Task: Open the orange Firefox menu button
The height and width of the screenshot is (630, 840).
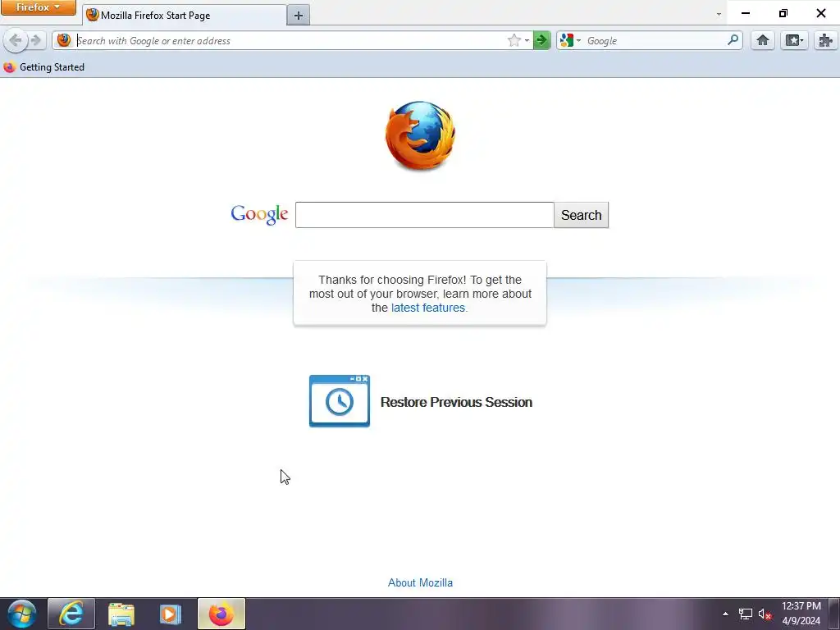Action: (x=39, y=7)
